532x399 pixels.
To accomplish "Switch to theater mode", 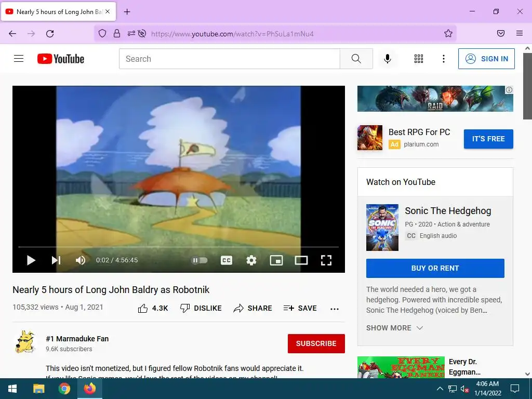I will (x=301, y=260).
